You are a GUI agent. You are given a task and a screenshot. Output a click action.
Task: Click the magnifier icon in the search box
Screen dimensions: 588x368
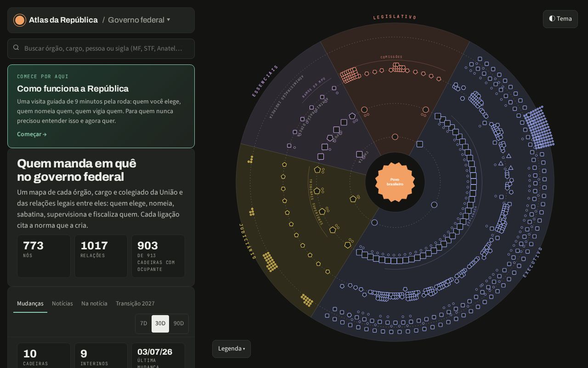click(x=16, y=47)
